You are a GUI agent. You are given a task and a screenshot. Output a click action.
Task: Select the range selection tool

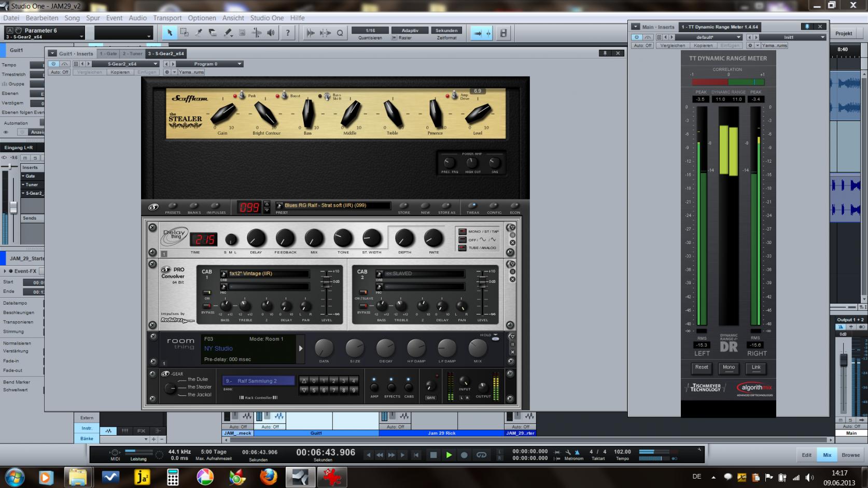184,33
